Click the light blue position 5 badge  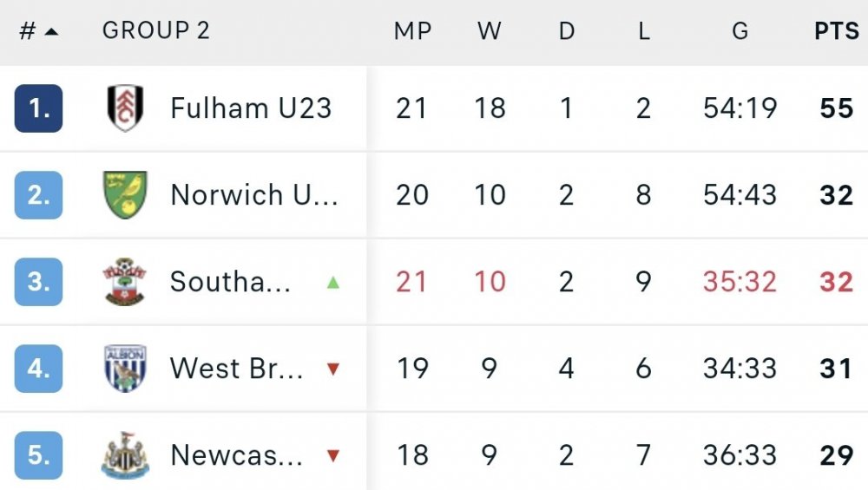click(x=38, y=455)
